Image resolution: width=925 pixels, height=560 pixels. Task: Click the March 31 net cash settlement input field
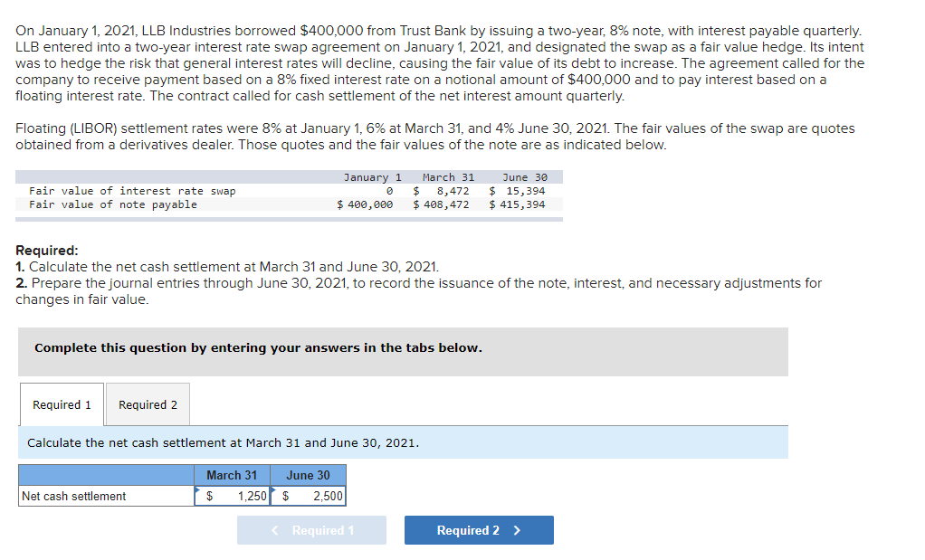coord(231,496)
